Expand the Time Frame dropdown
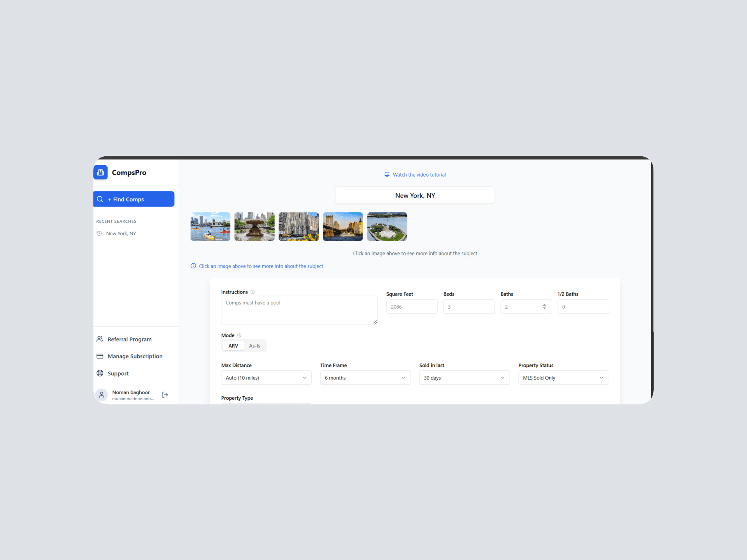The image size is (747, 560). pos(365,378)
